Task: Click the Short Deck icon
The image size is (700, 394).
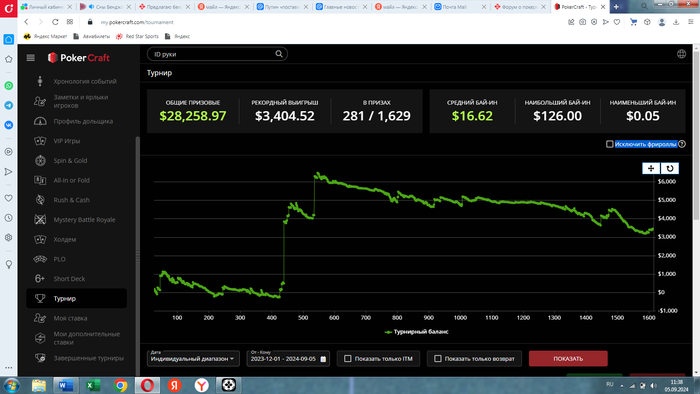Action: click(40, 278)
